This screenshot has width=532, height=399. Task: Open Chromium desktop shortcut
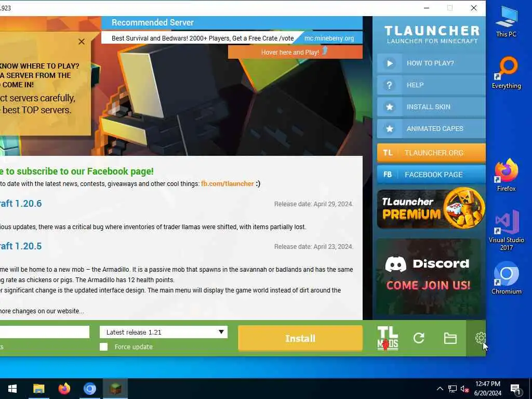click(x=506, y=278)
